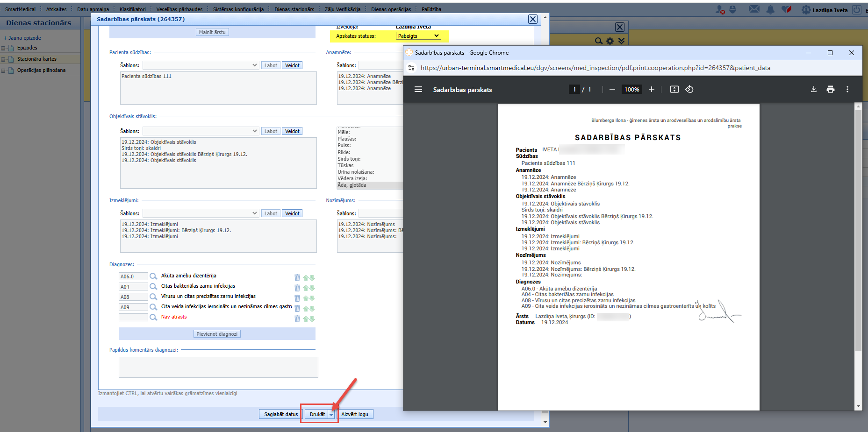Image resolution: width=868 pixels, height=432 pixels.
Task: Expand the Epizodes tree item
Action: tap(3, 48)
